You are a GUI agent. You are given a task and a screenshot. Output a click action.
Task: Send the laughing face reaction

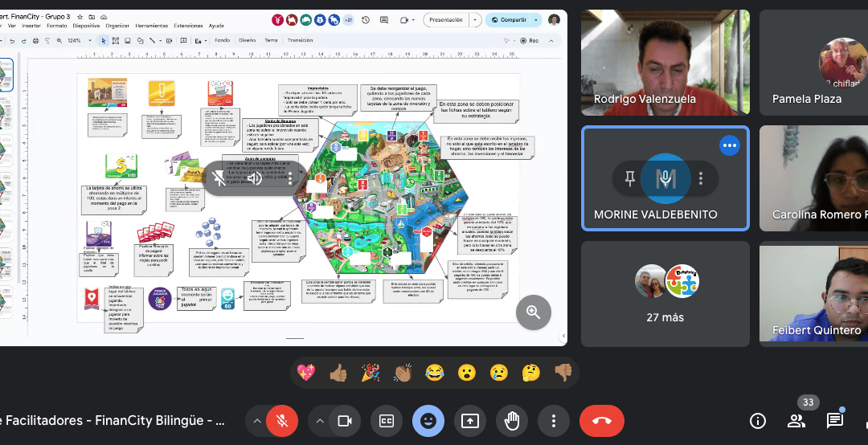435,373
